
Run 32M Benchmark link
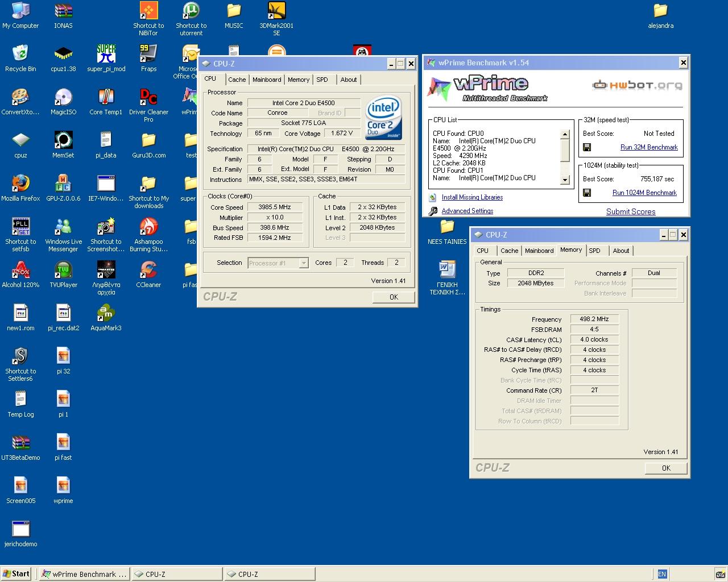coord(649,147)
